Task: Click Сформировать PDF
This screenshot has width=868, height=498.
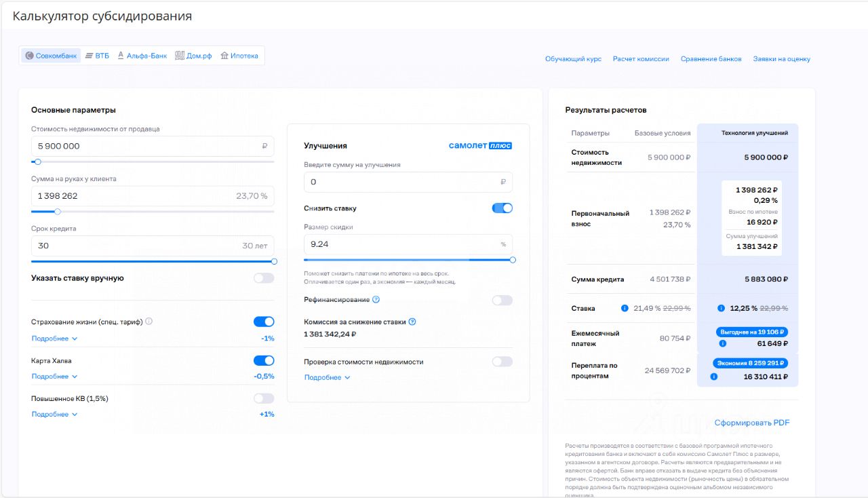Action: click(x=751, y=423)
